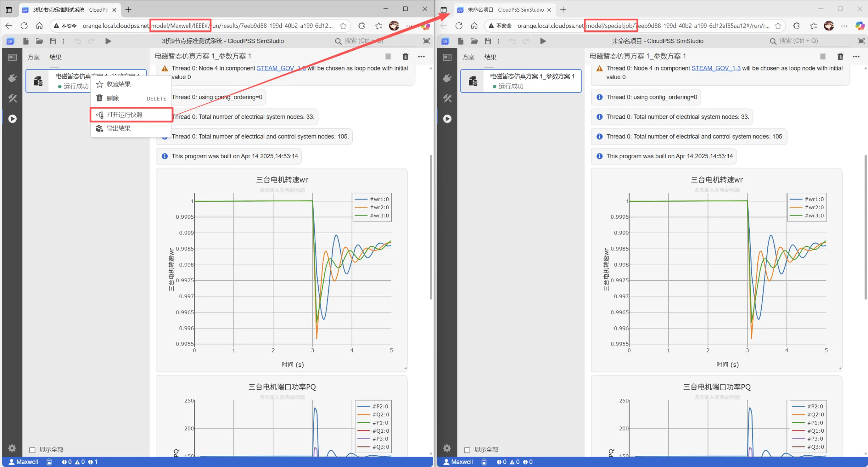The image size is (868, 467).
Task: Select plug icon in left window sidebar
Action: click(x=12, y=78)
